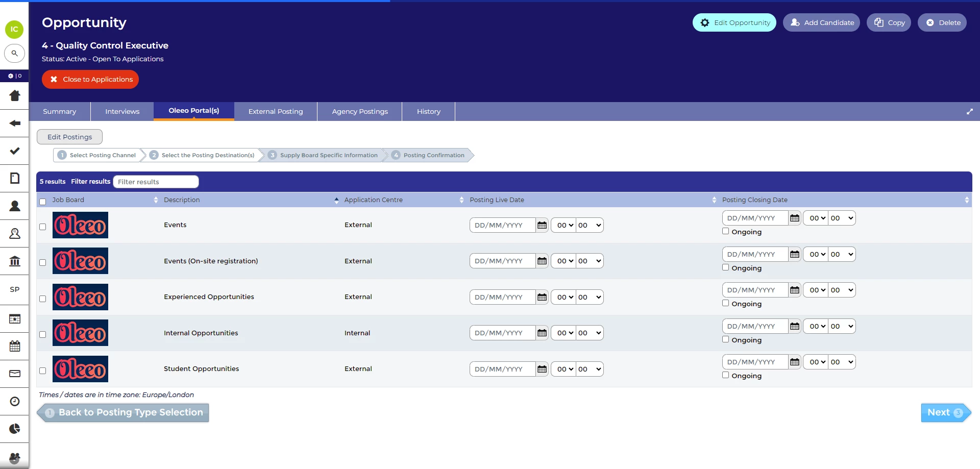Proceed with the Next button
This screenshot has width=980, height=469.
coord(945,412)
